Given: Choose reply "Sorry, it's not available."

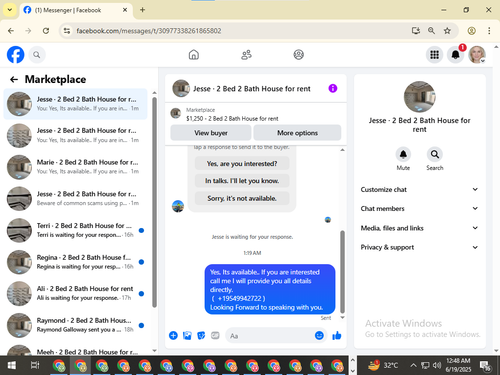Looking at the screenshot, I should [x=242, y=198].
